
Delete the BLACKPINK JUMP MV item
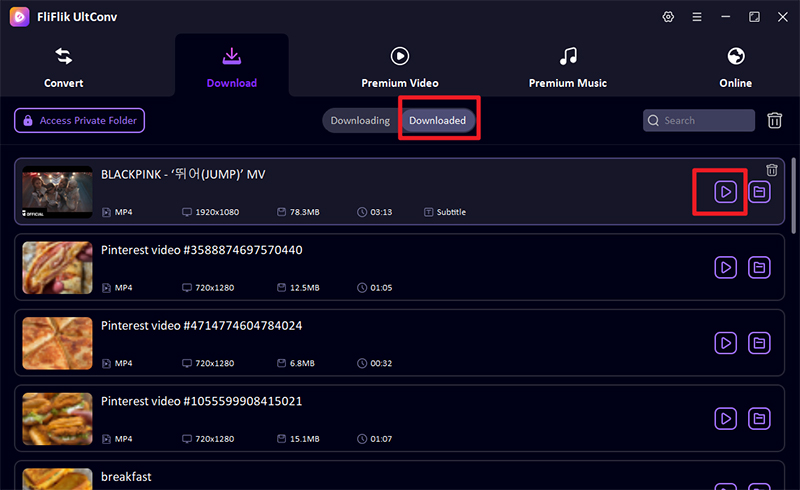(771, 170)
